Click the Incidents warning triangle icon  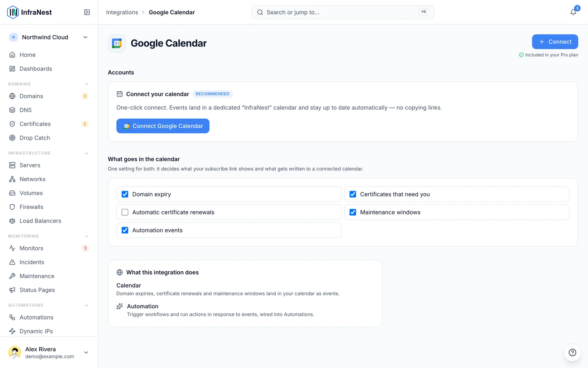tap(12, 262)
